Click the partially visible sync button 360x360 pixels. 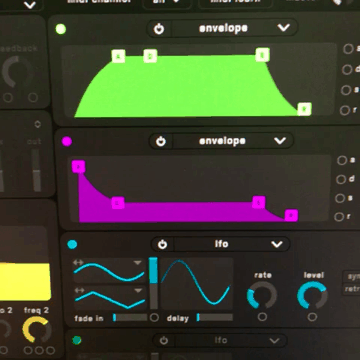351,277
